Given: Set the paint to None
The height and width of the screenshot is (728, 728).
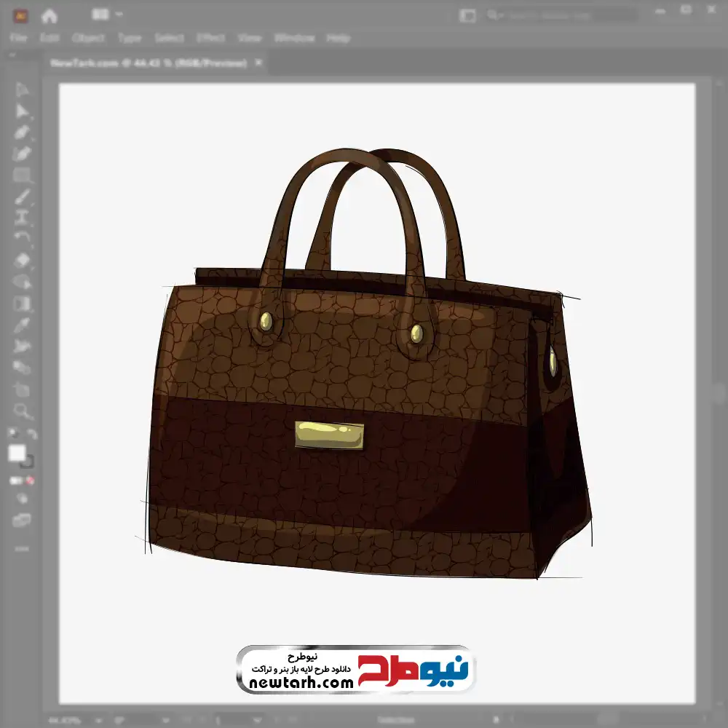Looking at the screenshot, I should pos(31,480).
